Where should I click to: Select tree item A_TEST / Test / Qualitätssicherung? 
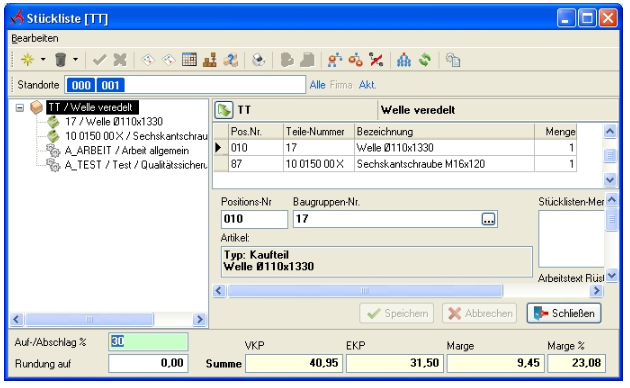click(136, 165)
